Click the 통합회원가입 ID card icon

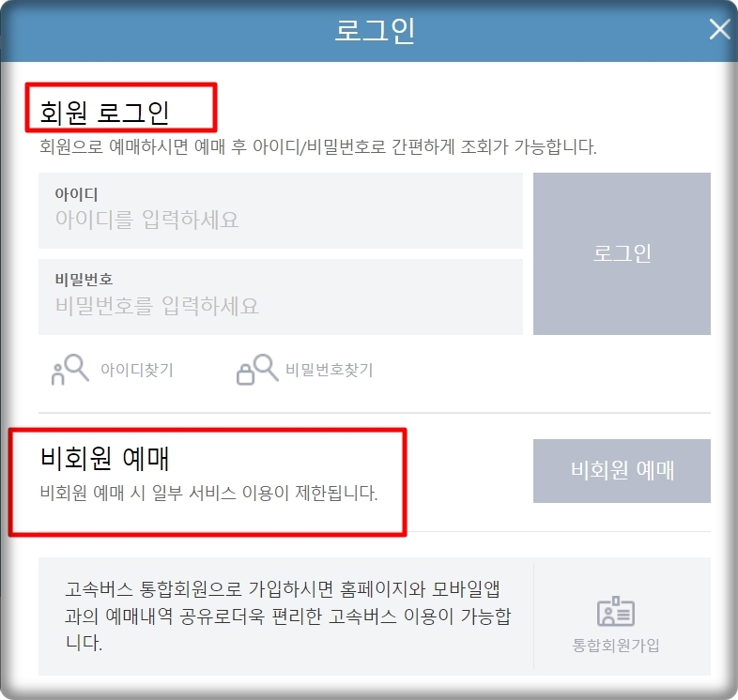[616, 612]
